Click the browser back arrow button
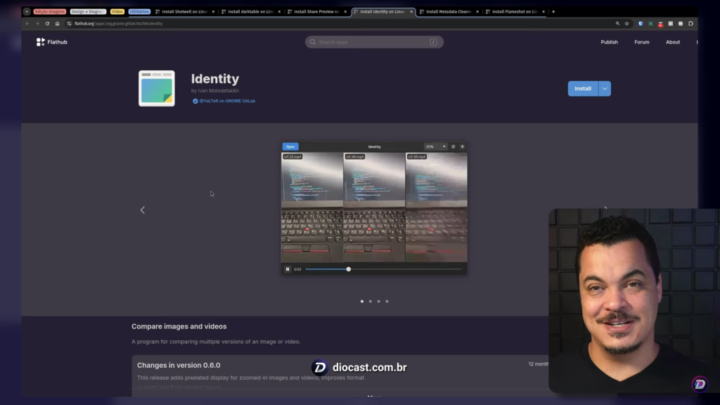 (x=27, y=23)
